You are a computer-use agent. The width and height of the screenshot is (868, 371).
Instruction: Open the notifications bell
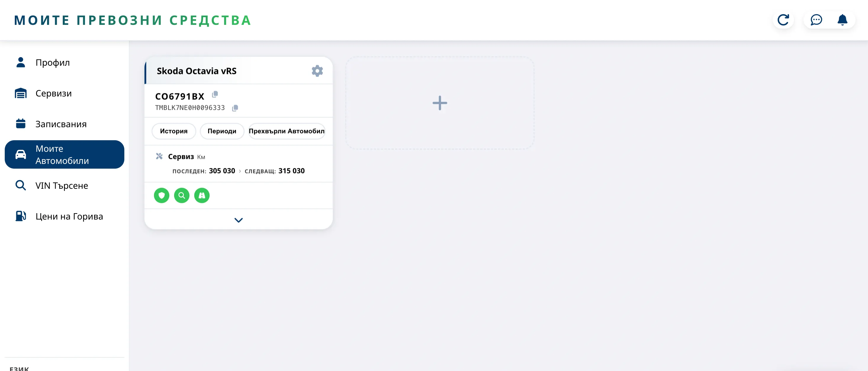pos(842,20)
